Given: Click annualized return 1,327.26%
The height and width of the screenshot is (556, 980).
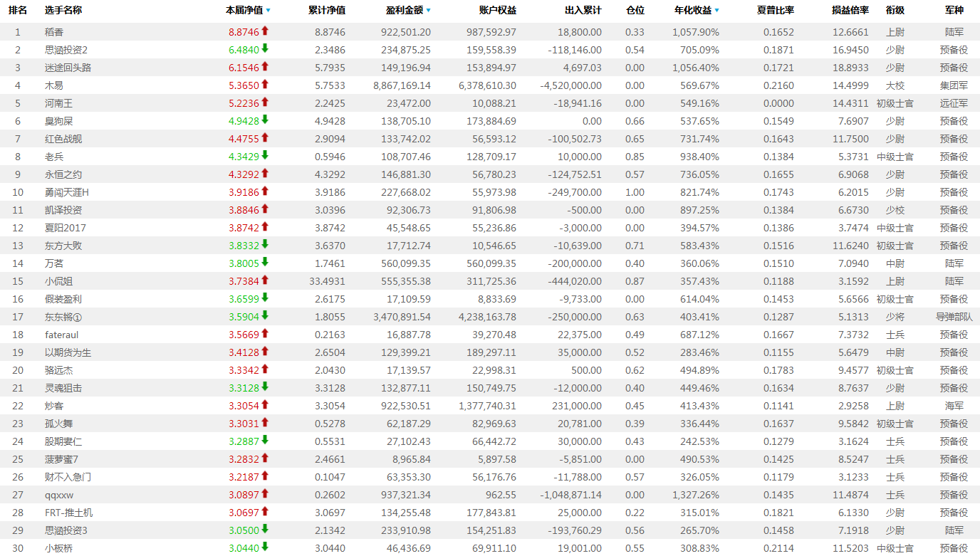Looking at the screenshot, I should coord(696,495).
